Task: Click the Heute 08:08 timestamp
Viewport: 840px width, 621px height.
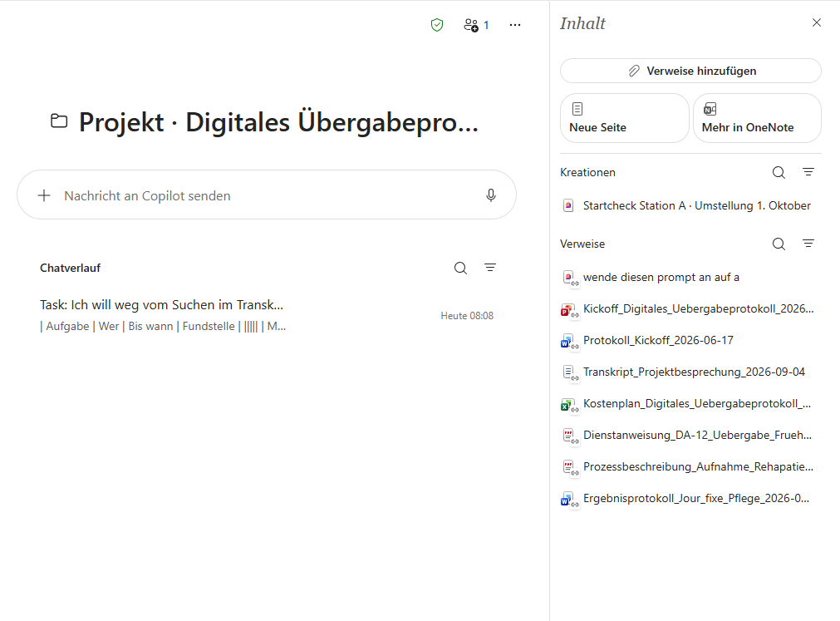Action: pos(467,316)
